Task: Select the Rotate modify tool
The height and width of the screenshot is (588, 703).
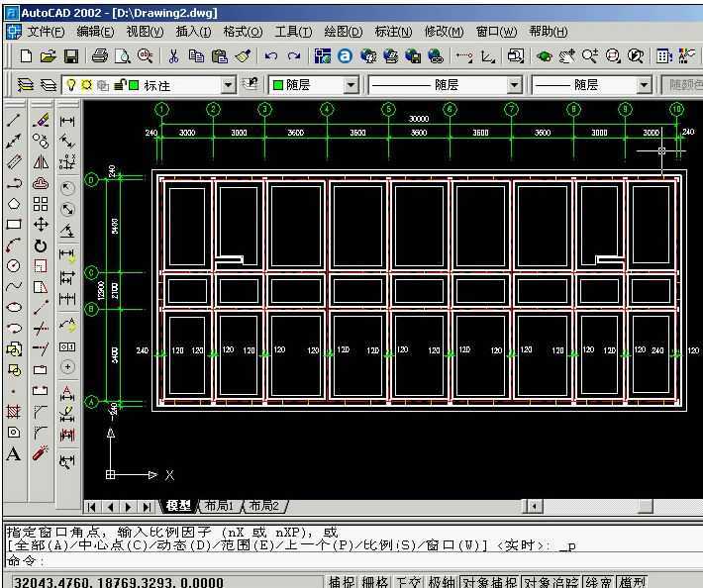Action: pos(41,245)
